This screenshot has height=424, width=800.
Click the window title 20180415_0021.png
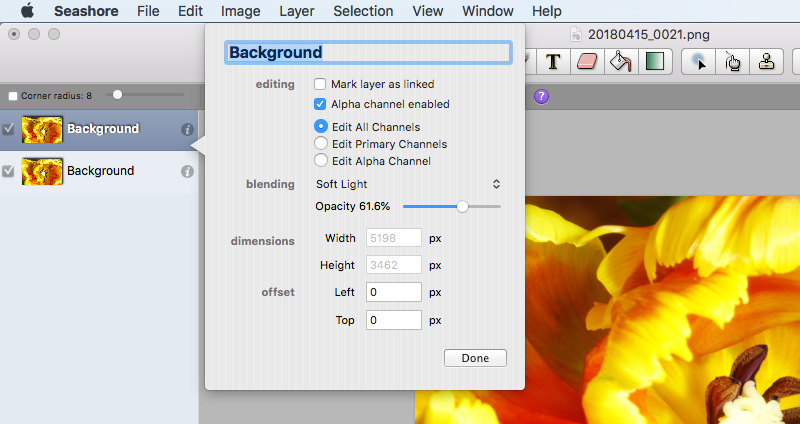point(648,35)
